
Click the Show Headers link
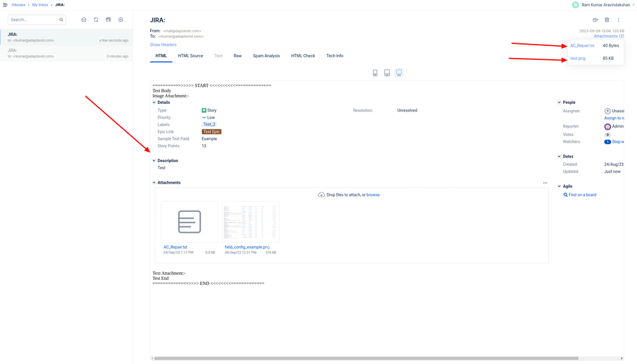click(x=163, y=45)
